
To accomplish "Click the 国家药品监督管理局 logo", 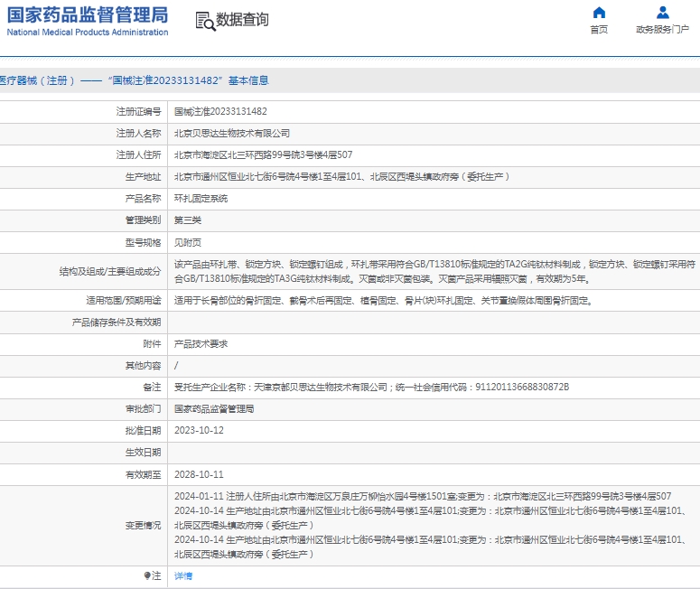I will 88,21.
